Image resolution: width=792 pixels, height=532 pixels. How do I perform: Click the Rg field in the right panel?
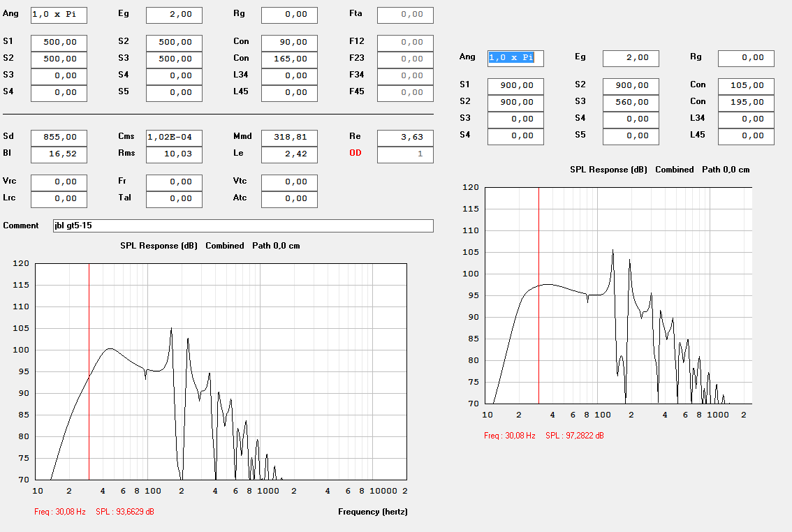745,59
